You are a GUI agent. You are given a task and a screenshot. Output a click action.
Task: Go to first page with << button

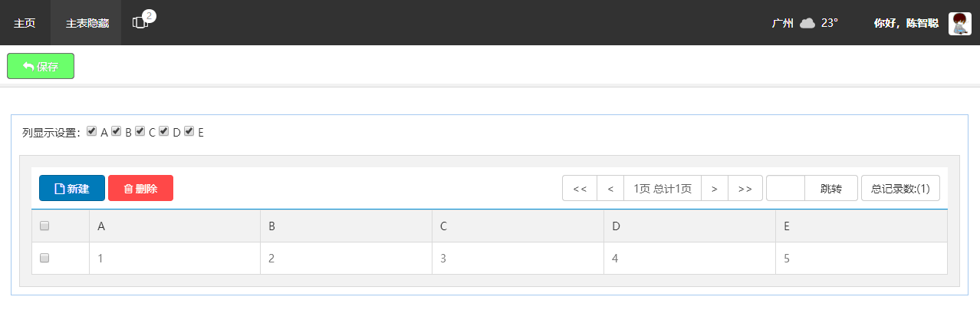point(580,188)
